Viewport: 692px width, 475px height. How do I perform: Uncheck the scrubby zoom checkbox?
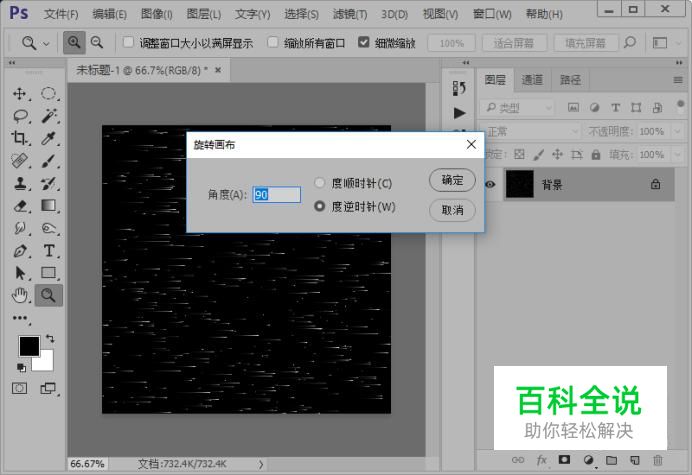pyautogui.click(x=364, y=42)
